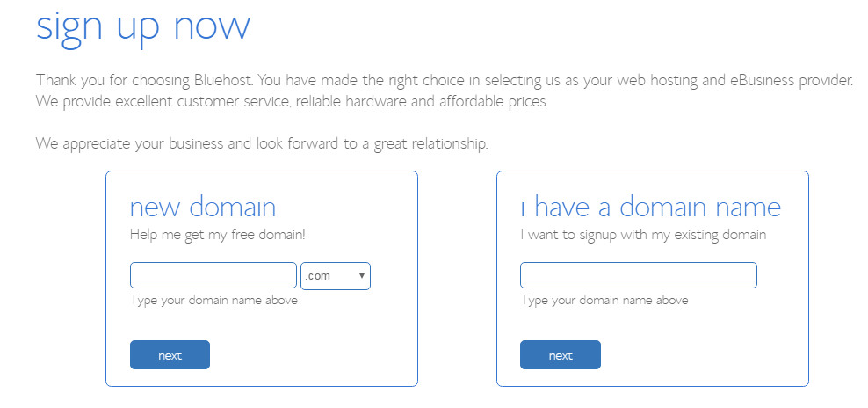Click the dropdown arrow beside .com
The width and height of the screenshot is (868, 408).
(362, 276)
